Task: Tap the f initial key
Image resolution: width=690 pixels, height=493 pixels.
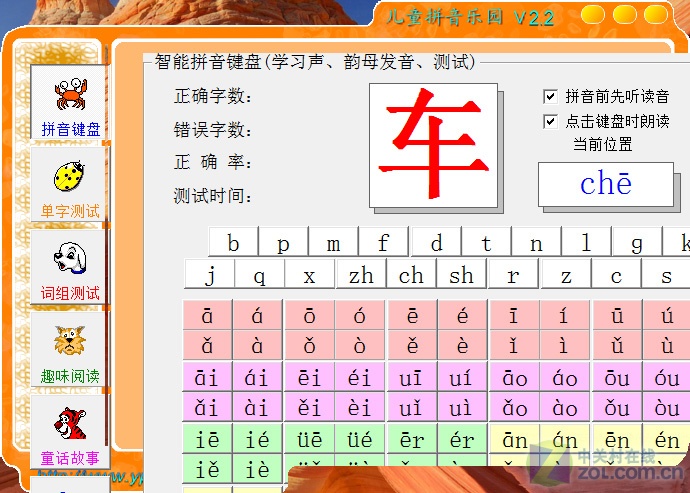Action: (x=384, y=242)
